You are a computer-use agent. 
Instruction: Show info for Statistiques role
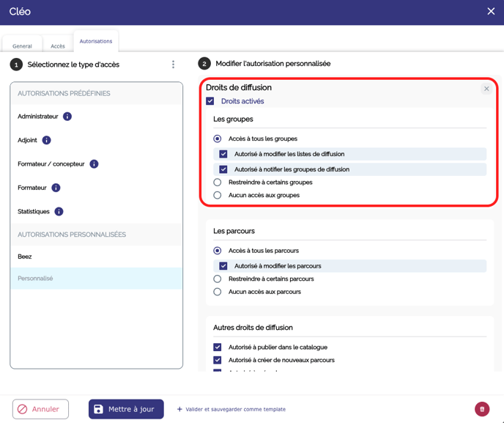[x=59, y=212]
